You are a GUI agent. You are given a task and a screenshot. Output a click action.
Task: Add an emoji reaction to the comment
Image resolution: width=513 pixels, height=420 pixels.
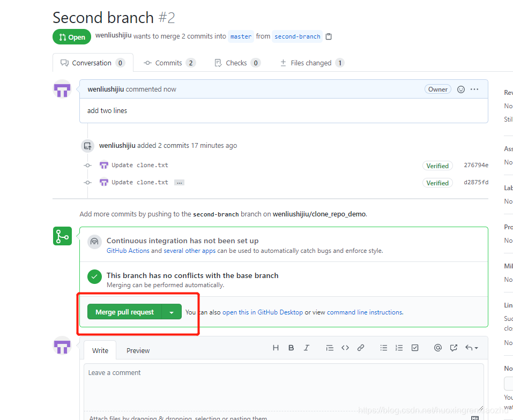click(x=460, y=89)
